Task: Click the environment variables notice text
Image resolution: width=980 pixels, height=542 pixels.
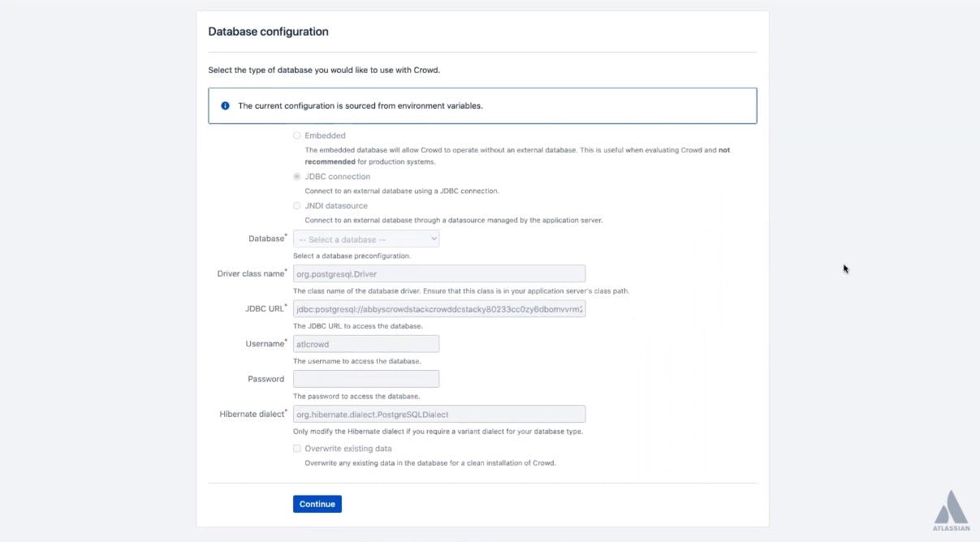Action: pyautogui.click(x=360, y=105)
